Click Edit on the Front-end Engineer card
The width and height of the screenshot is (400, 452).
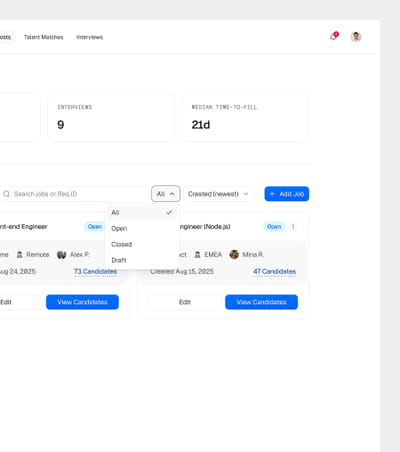(x=20, y=302)
